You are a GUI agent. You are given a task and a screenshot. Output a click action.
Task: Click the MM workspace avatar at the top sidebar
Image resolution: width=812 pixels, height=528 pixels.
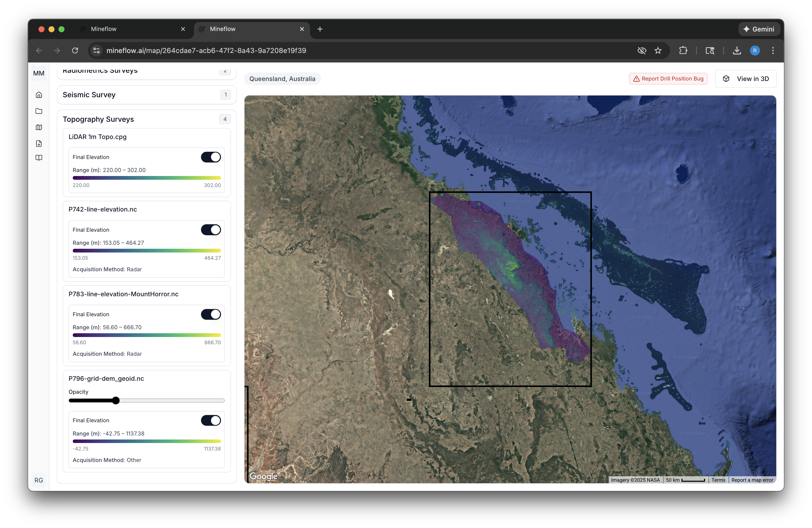click(38, 73)
